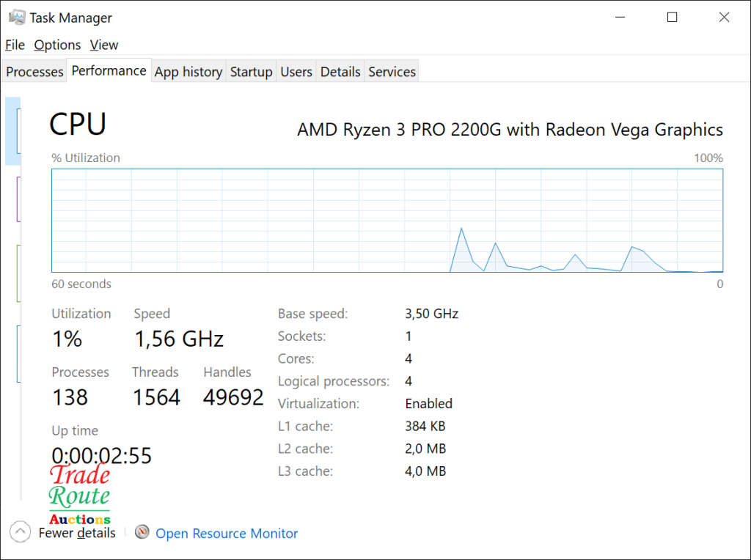Click the Resource Monitor icon beside the link
Viewport: 751px width, 560px height.
(x=142, y=531)
